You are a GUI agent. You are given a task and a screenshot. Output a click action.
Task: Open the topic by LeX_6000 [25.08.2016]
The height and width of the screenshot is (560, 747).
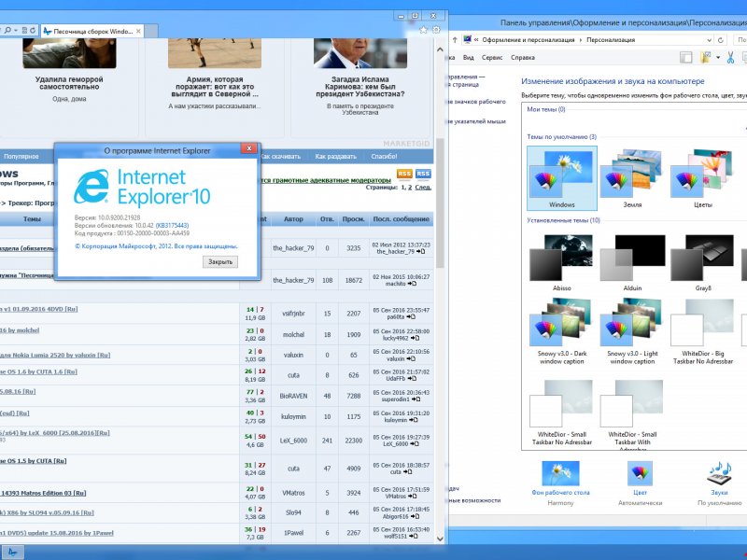[x=55, y=433]
